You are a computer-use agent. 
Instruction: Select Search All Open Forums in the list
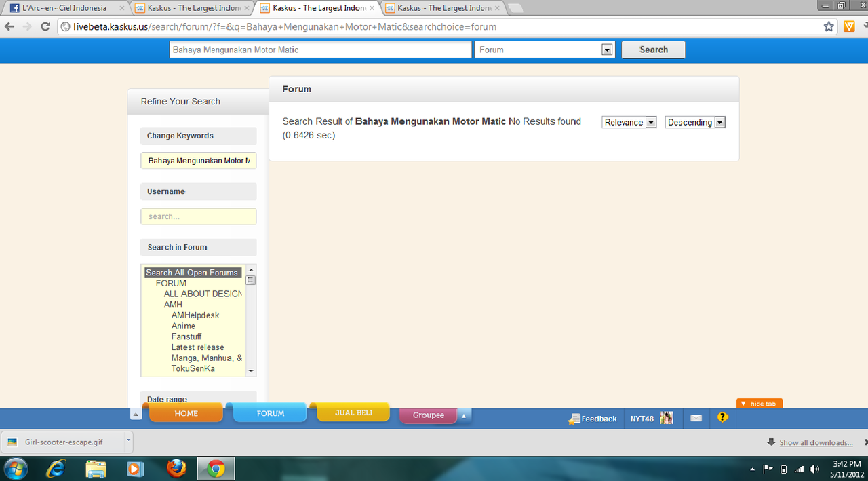pos(192,273)
